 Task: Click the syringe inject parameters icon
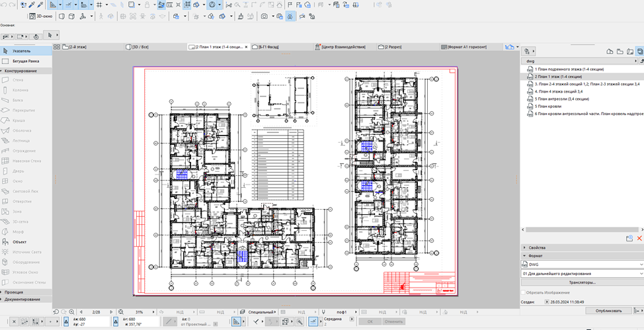point(40,5)
